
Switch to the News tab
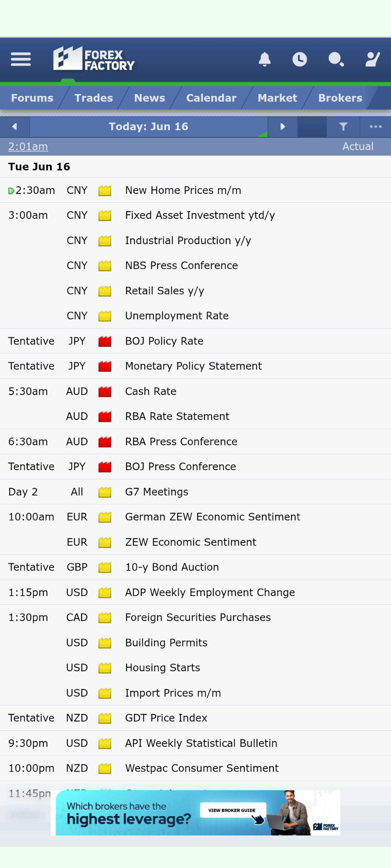click(x=150, y=98)
